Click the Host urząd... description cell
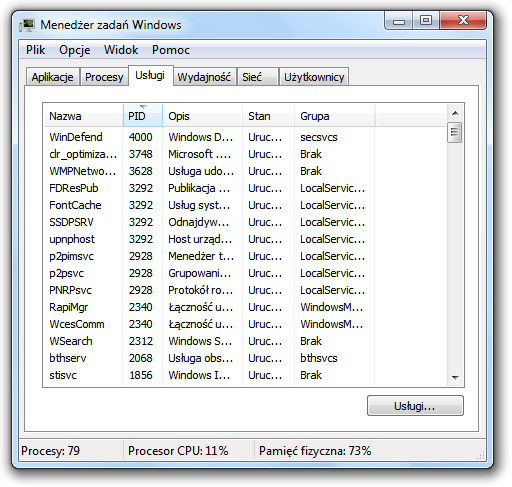The image size is (512, 487). (x=200, y=239)
